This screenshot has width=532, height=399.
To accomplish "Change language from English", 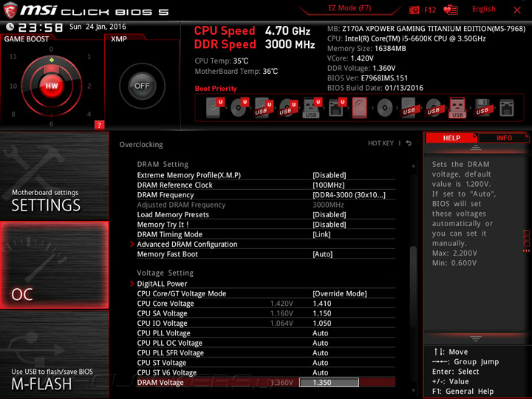I will pyautogui.click(x=483, y=9).
